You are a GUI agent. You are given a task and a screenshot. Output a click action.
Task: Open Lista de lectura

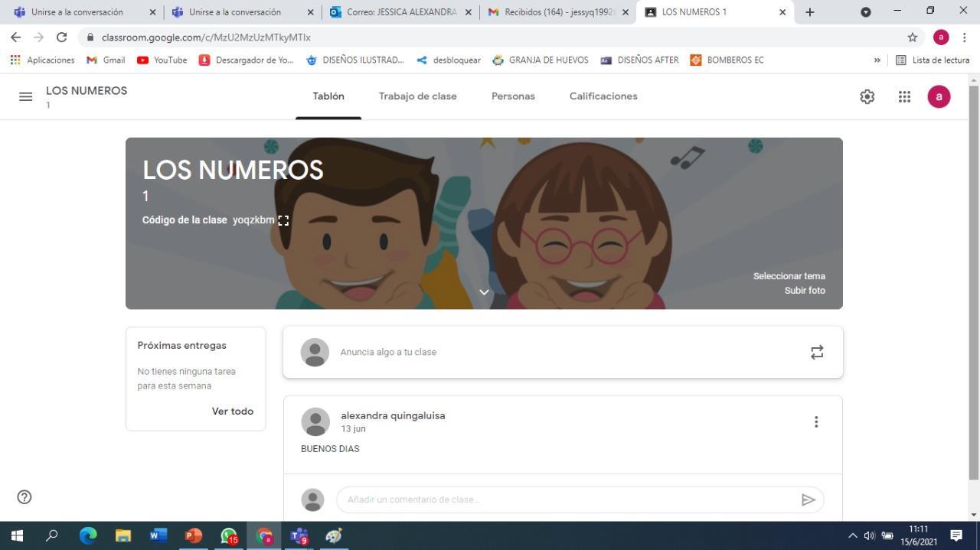(x=933, y=60)
